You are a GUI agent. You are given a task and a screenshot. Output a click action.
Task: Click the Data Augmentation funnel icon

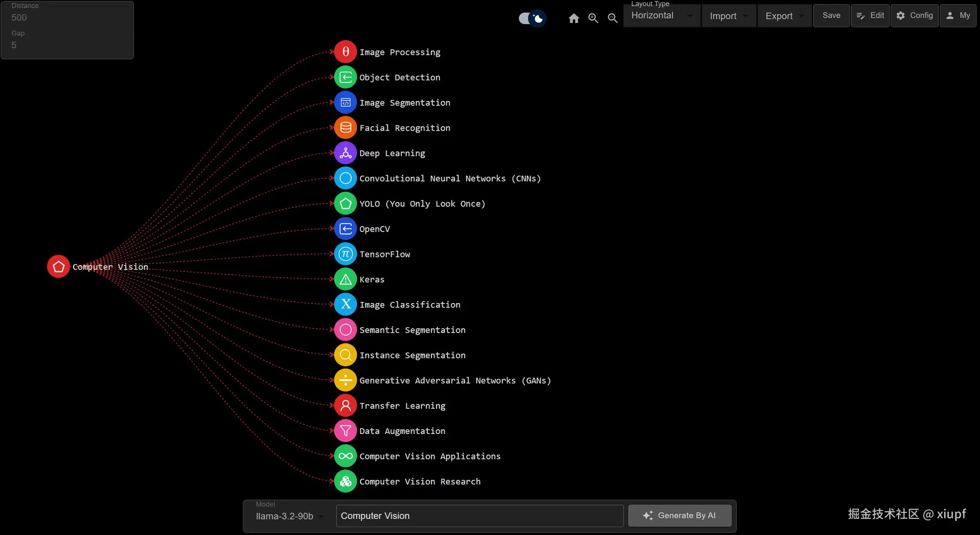tap(345, 431)
